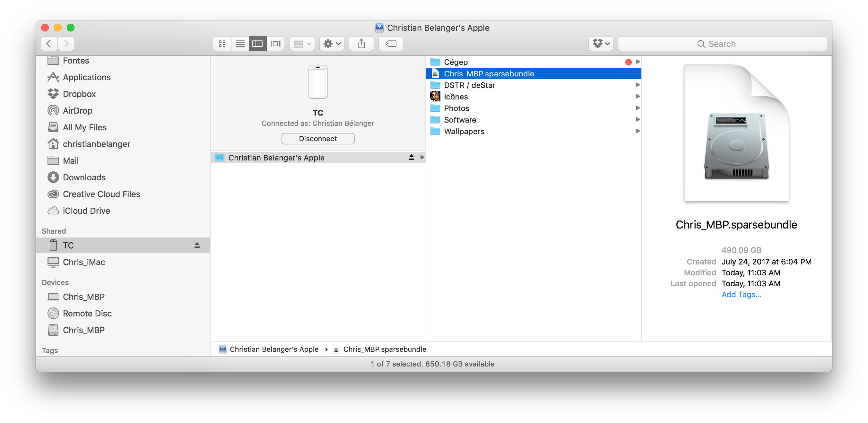Open the Dropbox toolbar dropdown

tap(601, 44)
